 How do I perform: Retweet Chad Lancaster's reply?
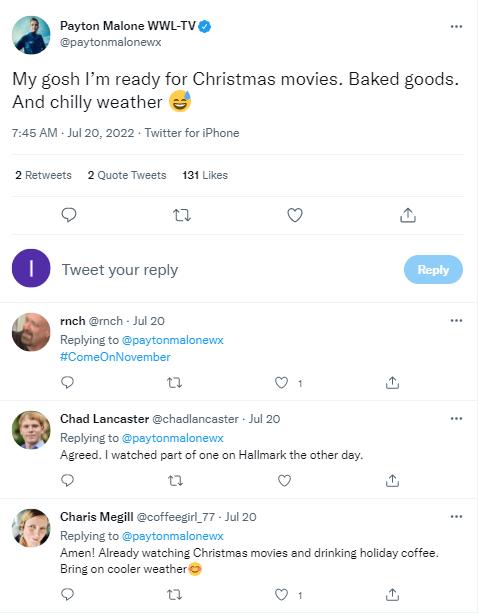pyautogui.click(x=175, y=480)
